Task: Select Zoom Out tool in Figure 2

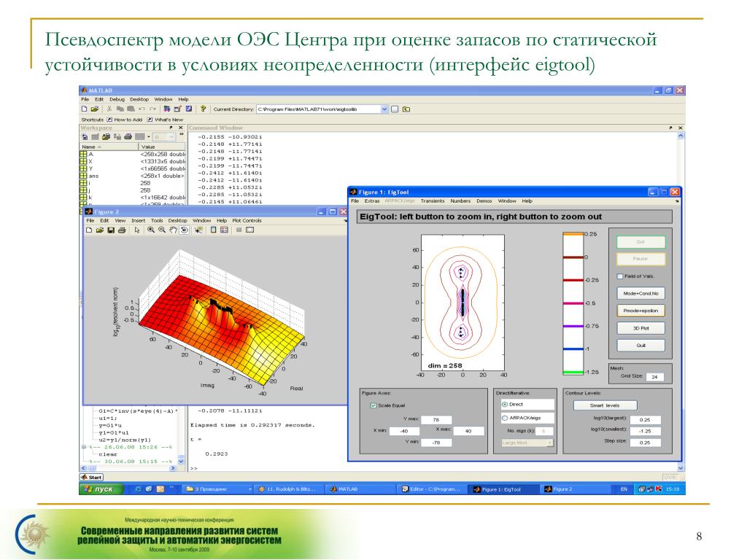Action: [x=162, y=230]
